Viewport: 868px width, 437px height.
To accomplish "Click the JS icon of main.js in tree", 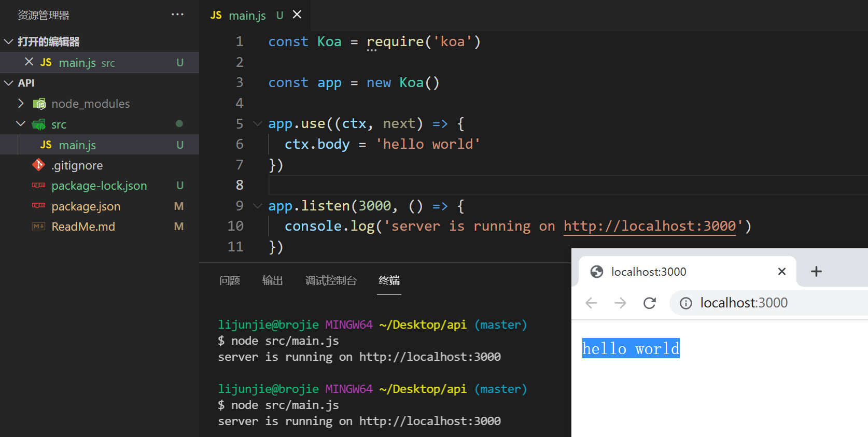I will coord(46,145).
